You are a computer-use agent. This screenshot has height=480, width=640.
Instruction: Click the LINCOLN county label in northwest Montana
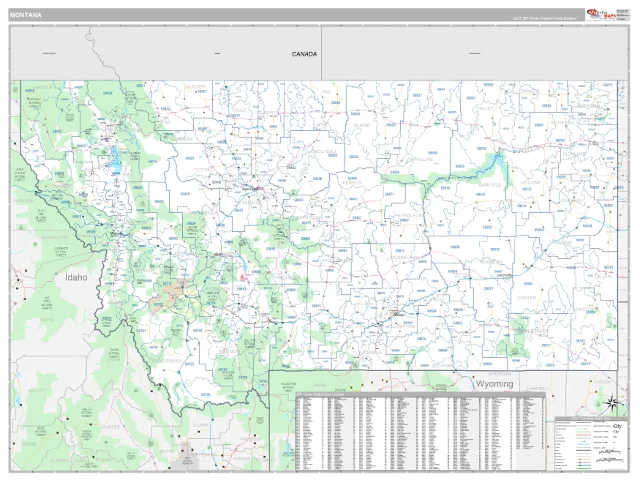coord(44,87)
